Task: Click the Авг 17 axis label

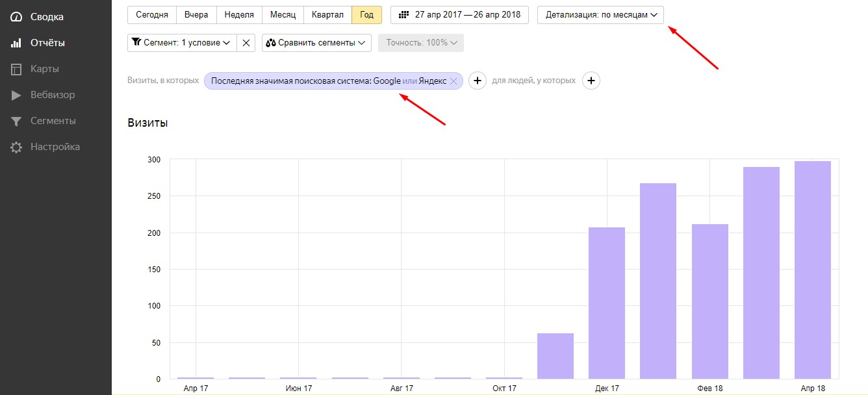Action: click(401, 389)
